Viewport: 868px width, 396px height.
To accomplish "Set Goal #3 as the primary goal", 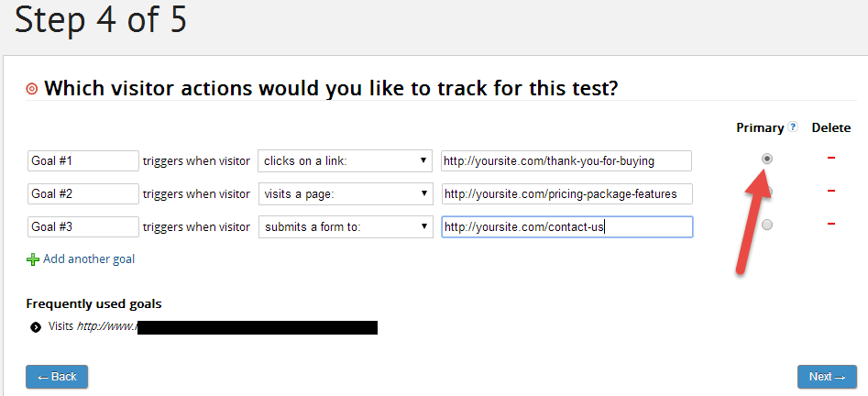I will [767, 225].
